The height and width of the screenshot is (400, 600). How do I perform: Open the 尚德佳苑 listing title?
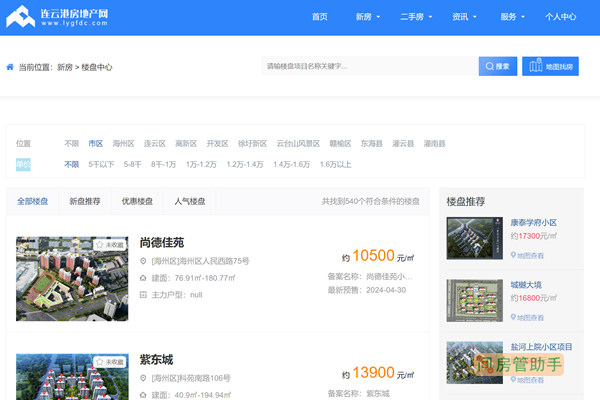pos(162,243)
